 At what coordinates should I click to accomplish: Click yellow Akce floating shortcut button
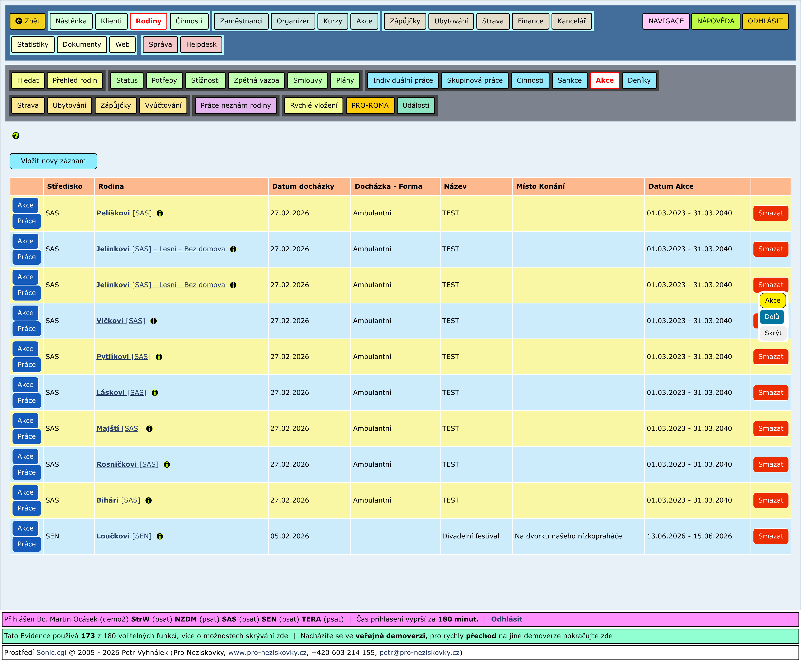[772, 300]
